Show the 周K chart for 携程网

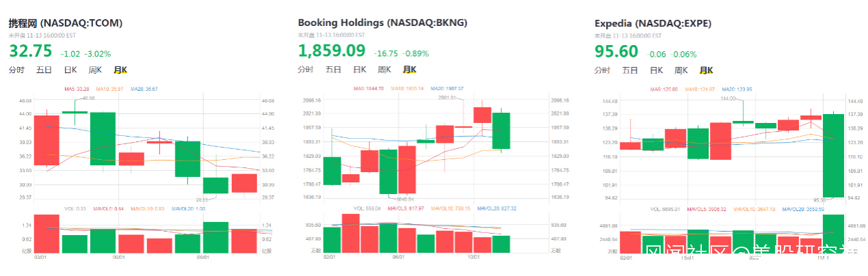tap(95, 70)
